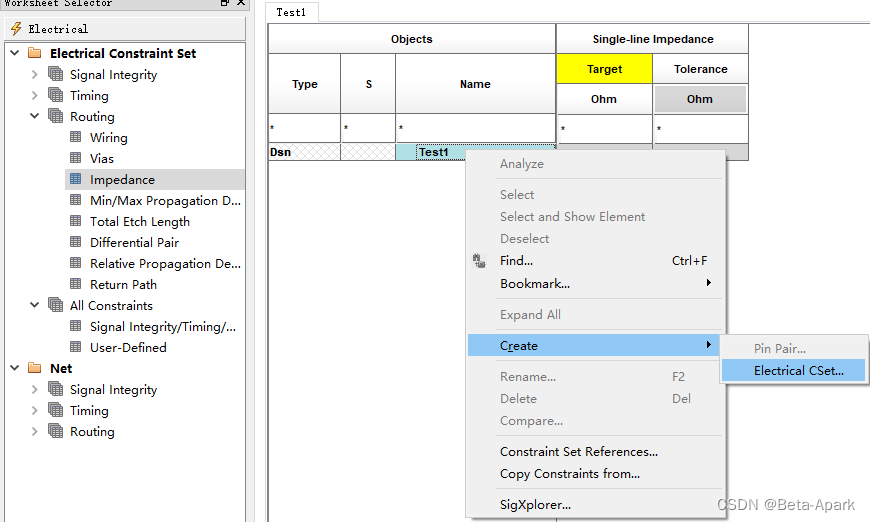Switch to the Test1 tab
Image resolution: width=870 pixels, height=522 pixels.
pyautogui.click(x=292, y=12)
